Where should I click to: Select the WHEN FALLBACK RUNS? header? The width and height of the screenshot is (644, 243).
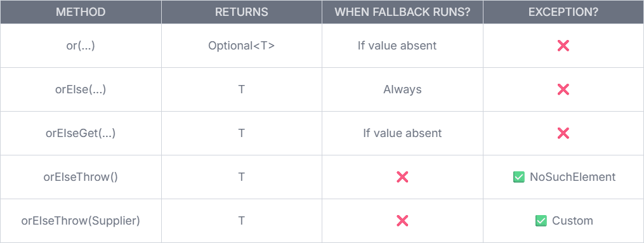pos(402,12)
